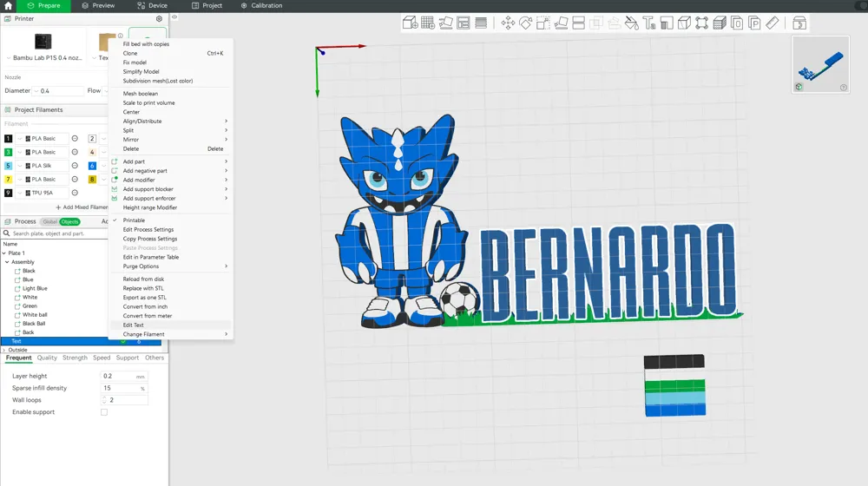
Task: Click the home icon in the top bar
Action: click(x=8, y=5)
